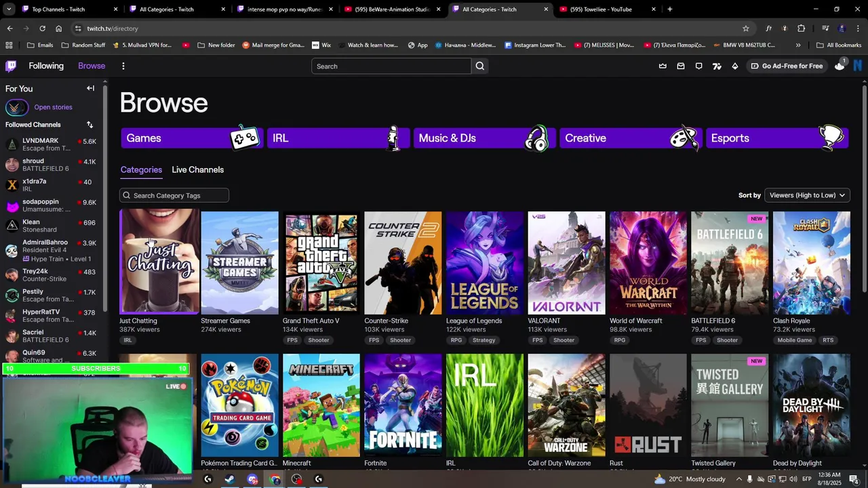Open the Clash Royale cover art
The image size is (868, 488).
[812, 263]
